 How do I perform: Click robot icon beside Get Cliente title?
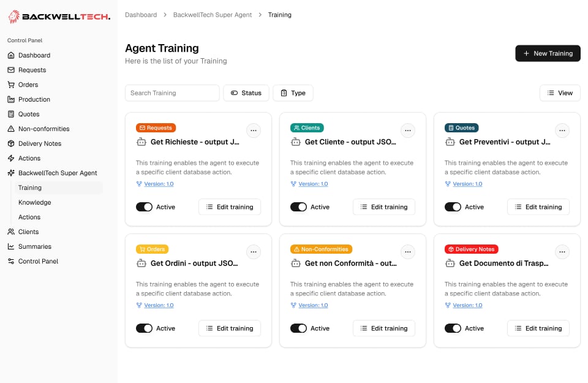pyautogui.click(x=296, y=142)
